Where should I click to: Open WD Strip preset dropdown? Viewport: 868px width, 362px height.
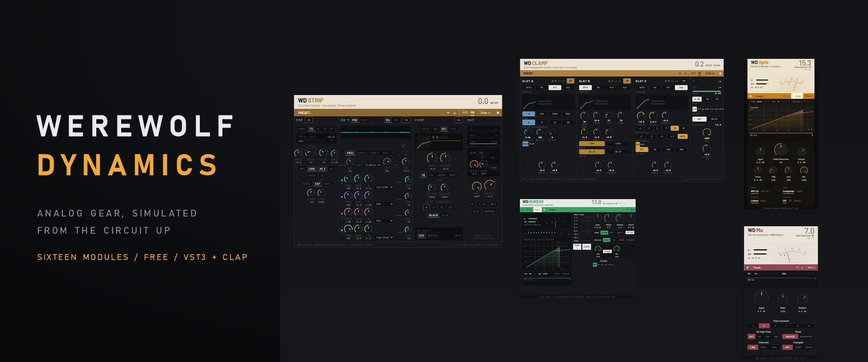coord(373,113)
